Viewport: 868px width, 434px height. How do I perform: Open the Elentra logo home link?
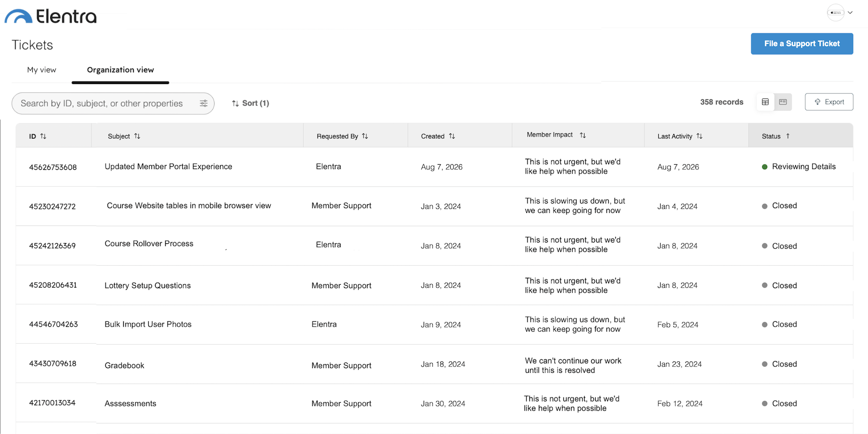point(51,16)
